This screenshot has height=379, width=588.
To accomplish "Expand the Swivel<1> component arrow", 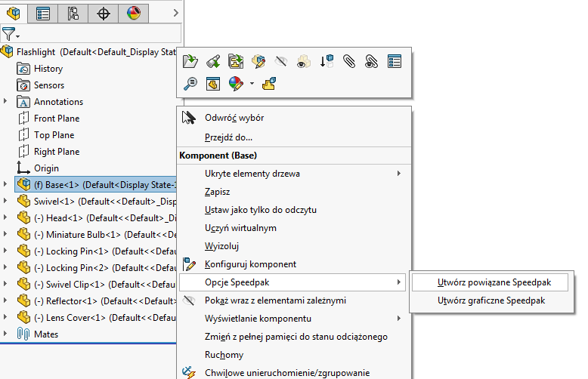I will [x=5, y=200].
